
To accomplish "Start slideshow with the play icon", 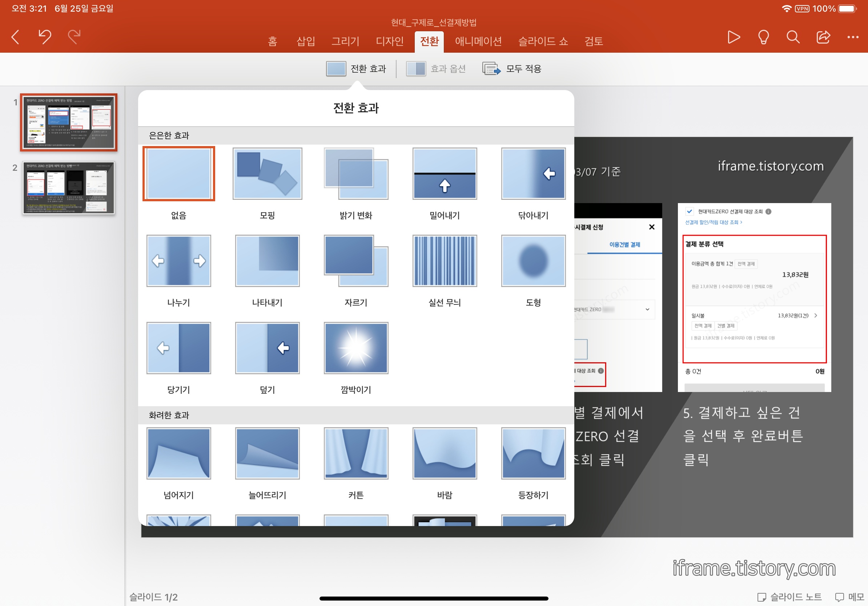I will point(733,37).
